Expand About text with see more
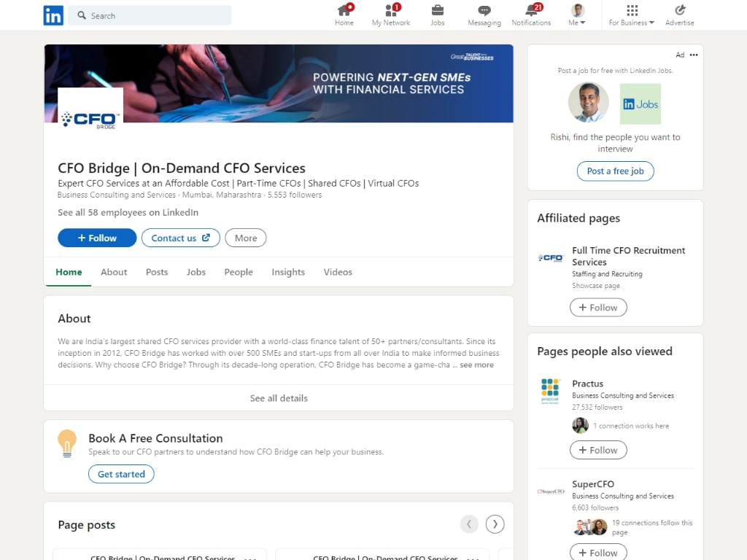Image resolution: width=747 pixels, height=560 pixels. (476, 365)
